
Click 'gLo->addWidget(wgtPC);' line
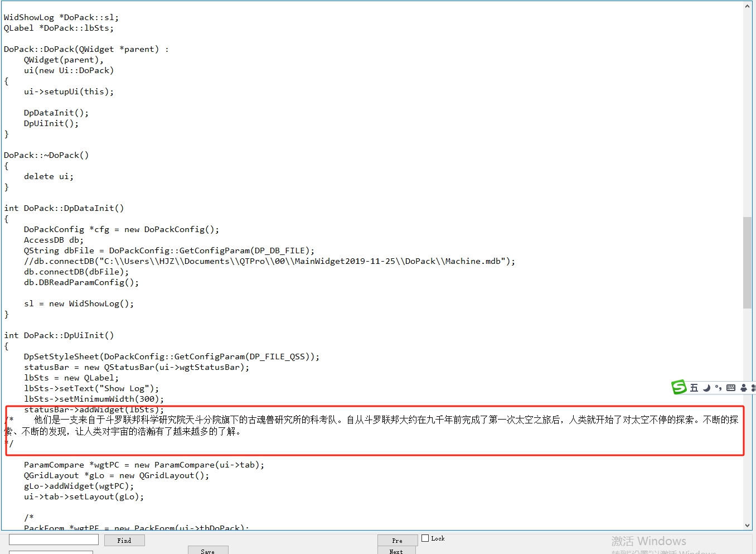(79, 486)
